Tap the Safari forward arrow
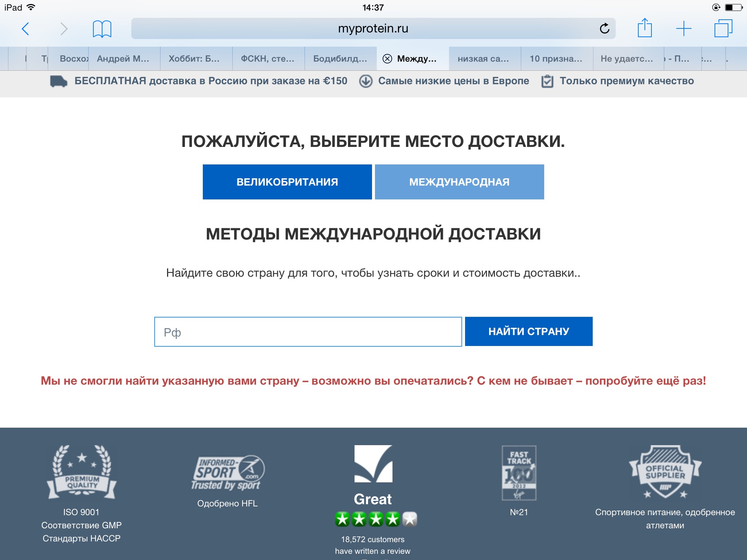This screenshot has height=560, width=747. coord(64,29)
